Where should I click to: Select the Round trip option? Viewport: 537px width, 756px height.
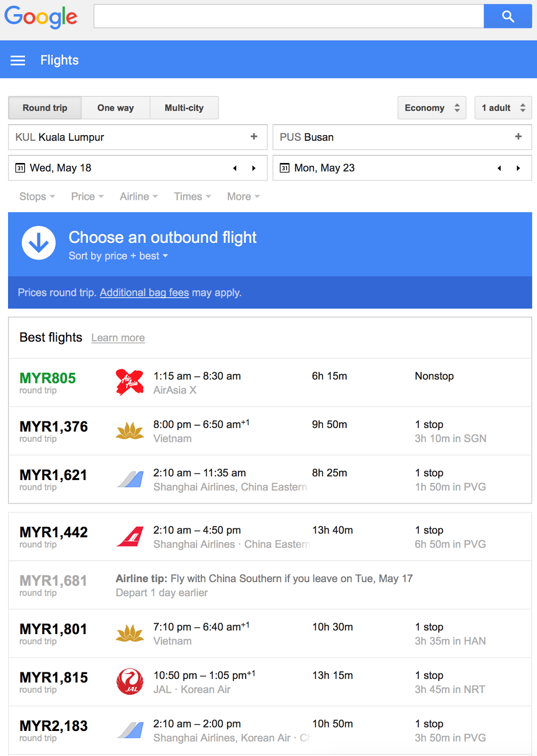(x=45, y=108)
